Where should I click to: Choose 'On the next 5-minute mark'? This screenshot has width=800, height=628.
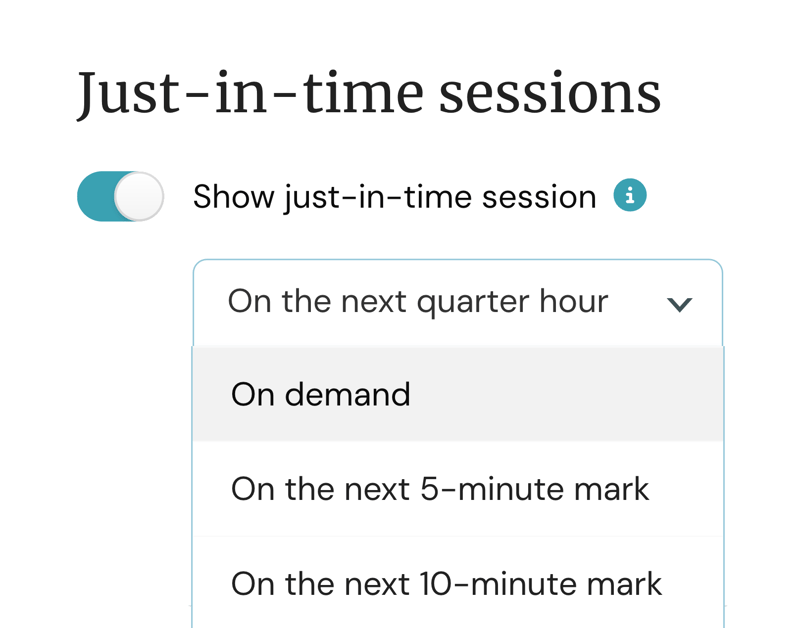pyautogui.click(x=440, y=489)
